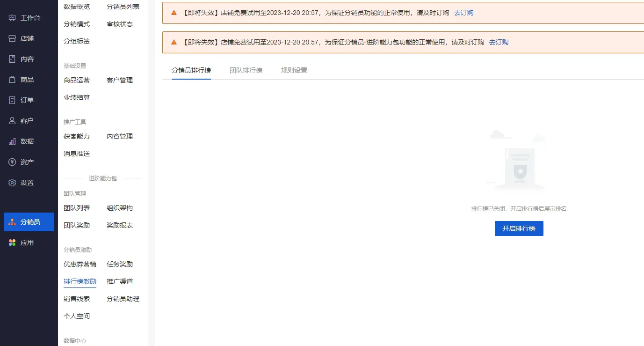Switch to the 规则设置 tab

(294, 71)
